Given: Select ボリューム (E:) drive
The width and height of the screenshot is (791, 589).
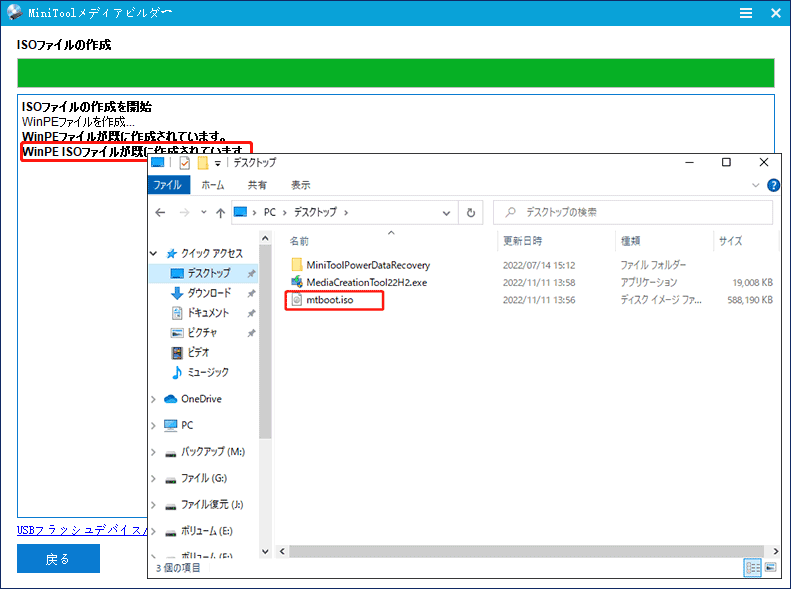Looking at the screenshot, I should point(206,532).
